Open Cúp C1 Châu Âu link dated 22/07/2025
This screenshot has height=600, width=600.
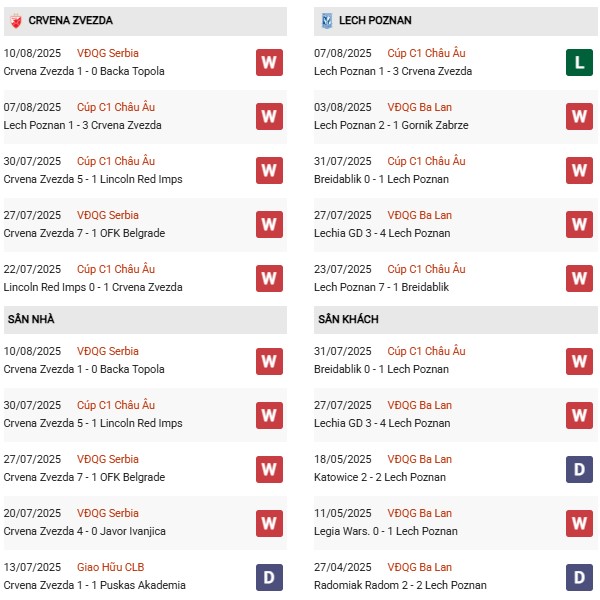click(116, 269)
